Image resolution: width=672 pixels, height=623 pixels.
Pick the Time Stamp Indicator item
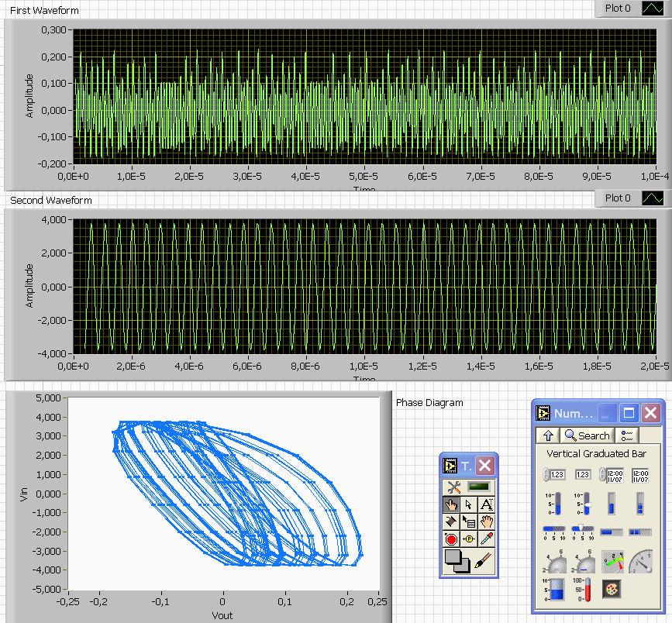(x=640, y=475)
